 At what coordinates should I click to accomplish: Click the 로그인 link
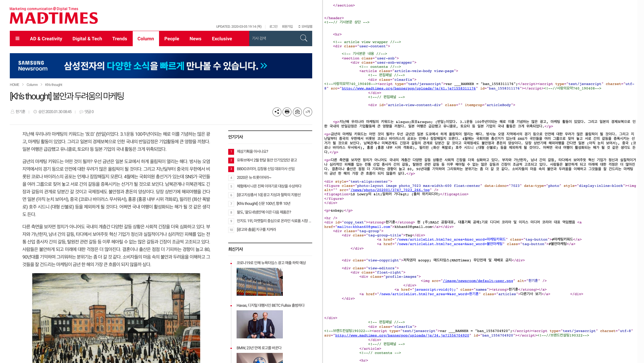(x=273, y=26)
